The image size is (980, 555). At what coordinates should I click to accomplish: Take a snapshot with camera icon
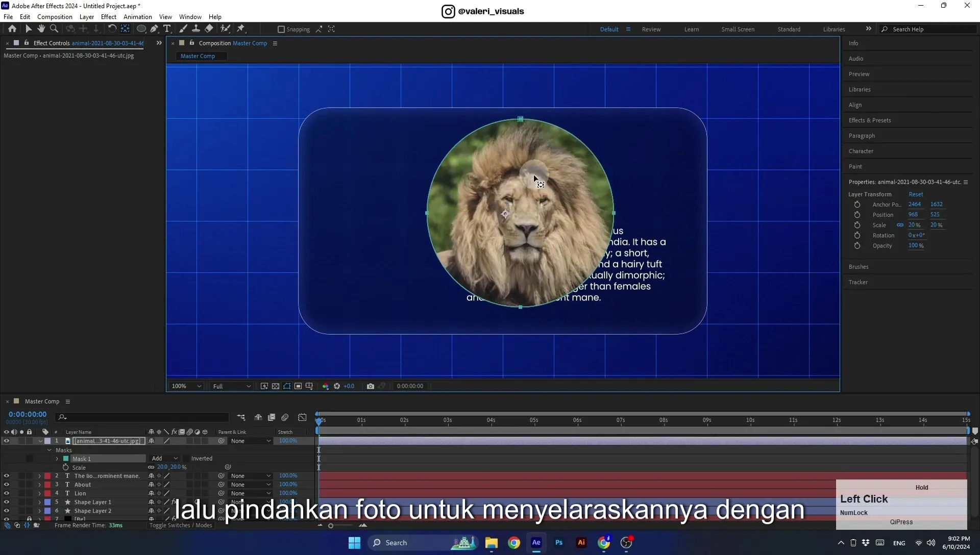[x=371, y=386]
